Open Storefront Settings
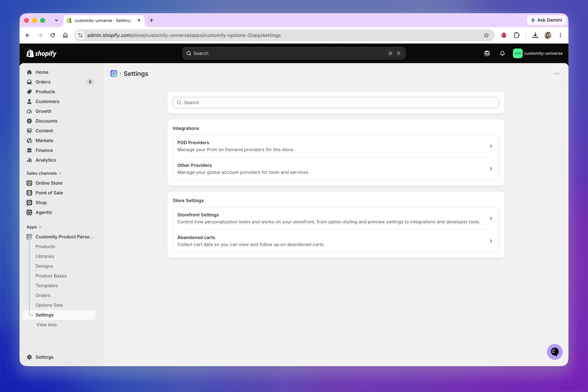 tap(335, 218)
